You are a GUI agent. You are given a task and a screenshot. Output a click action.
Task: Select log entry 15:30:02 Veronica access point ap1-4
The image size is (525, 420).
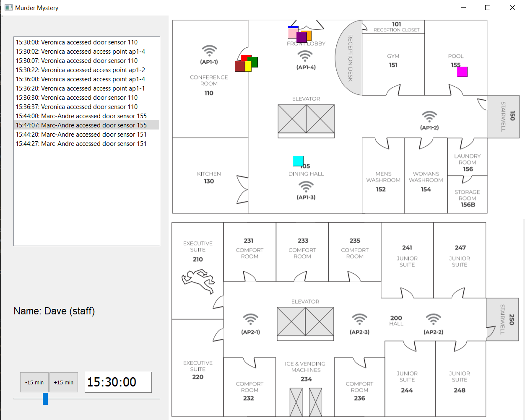point(86,52)
